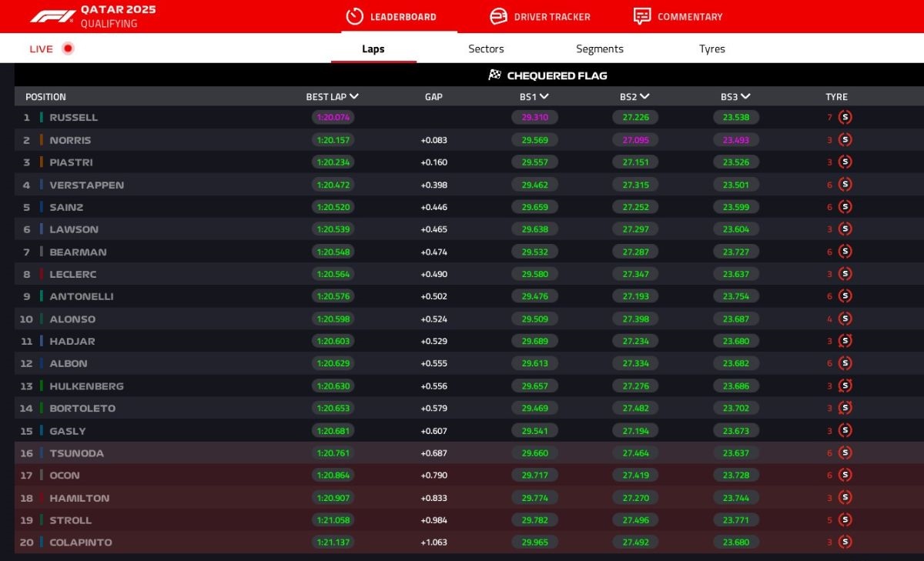The height and width of the screenshot is (561, 924).
Task: Open the BS1 column dropdown arrow
Action: 544,97
